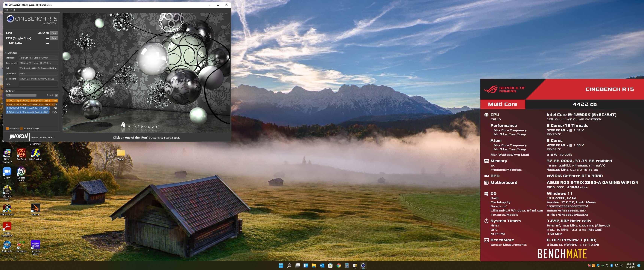Viewport: 644px width, 270px height.
Task: Switch to Cinebench taskbar icon
Action: click(x=363, y=265)
